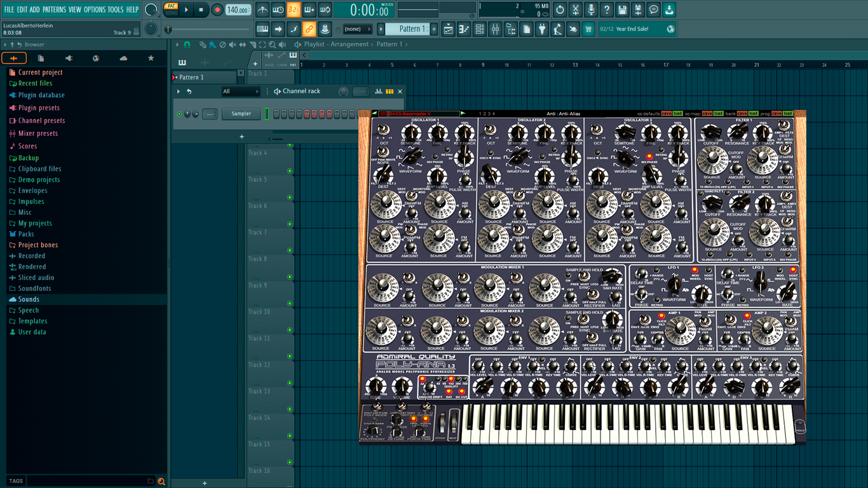Click the Sampler channel button

241,114
